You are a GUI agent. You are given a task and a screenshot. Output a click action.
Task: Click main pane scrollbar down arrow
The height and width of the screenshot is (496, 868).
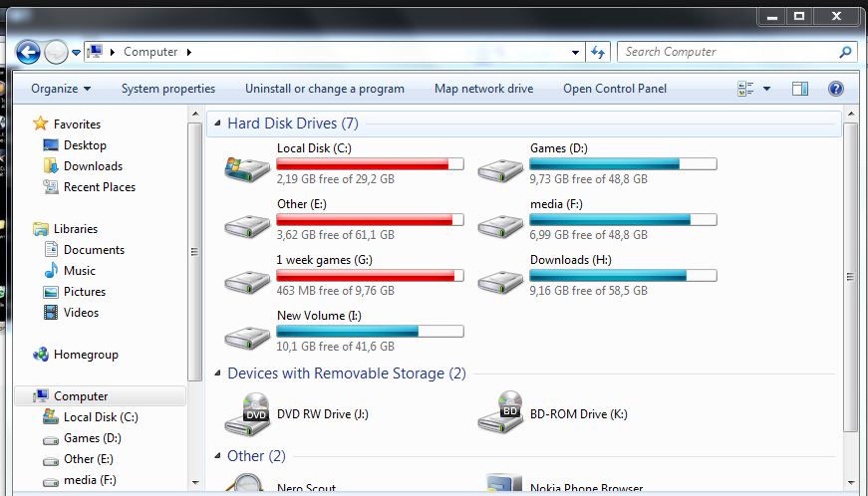click(x=851, y=483)
